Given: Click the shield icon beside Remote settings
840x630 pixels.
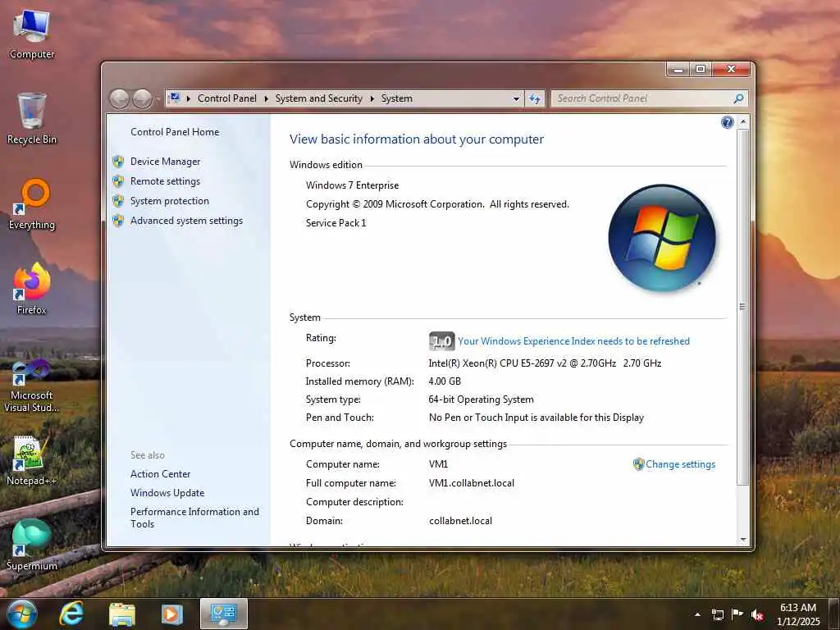Looking at the screenshot, I should 118,181.
